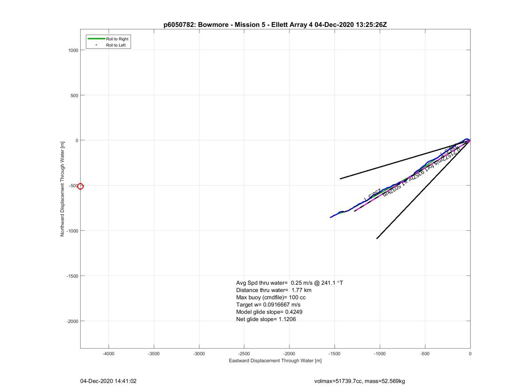The width and height of the screenshot is (532, 392).
Task: Click the -2000 tick on the eastward axis
Action: pyautogui.click(x=289, y=354)
